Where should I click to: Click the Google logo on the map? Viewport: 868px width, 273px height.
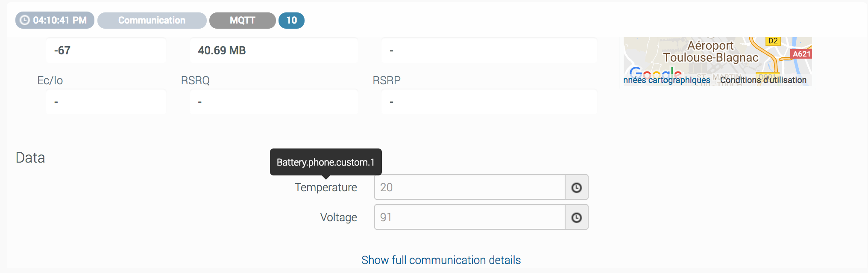pos(655,72)
